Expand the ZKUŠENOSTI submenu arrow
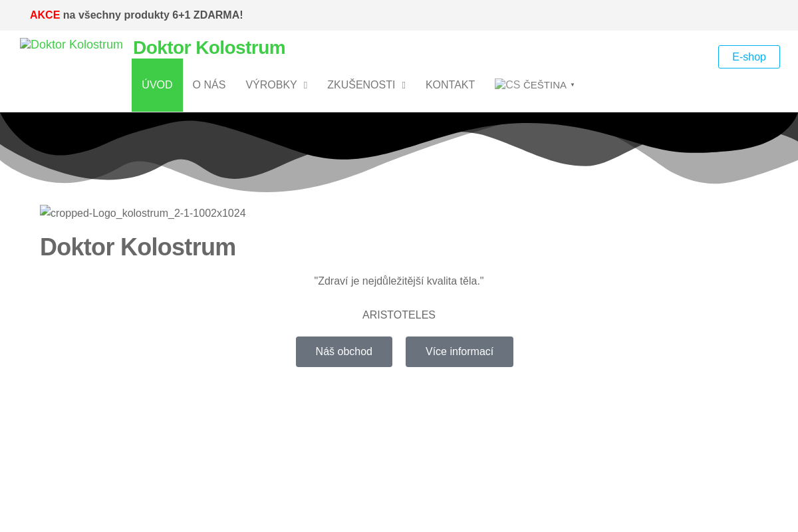Screen dimensions: 798x532 (404, 85)
